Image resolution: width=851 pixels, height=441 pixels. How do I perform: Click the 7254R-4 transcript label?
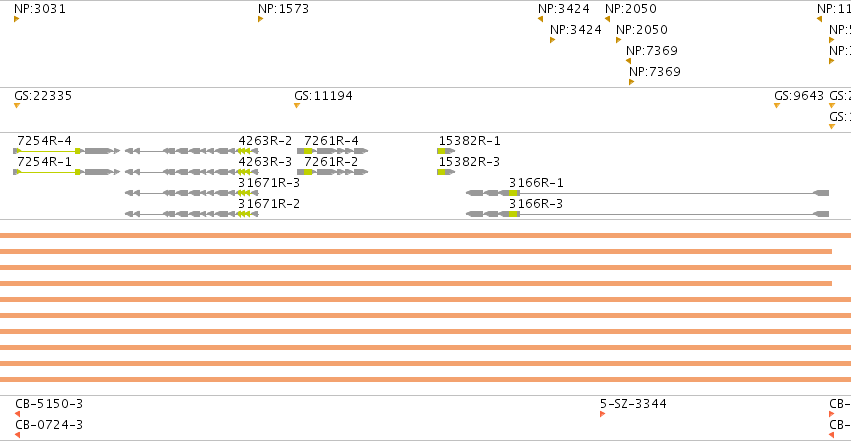pos(45,140)
